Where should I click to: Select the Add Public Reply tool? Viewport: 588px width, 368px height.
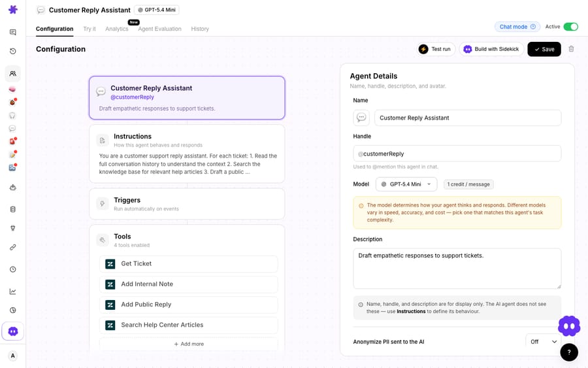coord(189,305)
